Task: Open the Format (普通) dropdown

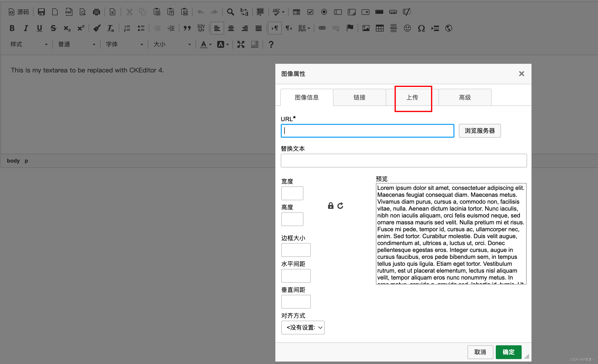Action: (x=77, y=44)
